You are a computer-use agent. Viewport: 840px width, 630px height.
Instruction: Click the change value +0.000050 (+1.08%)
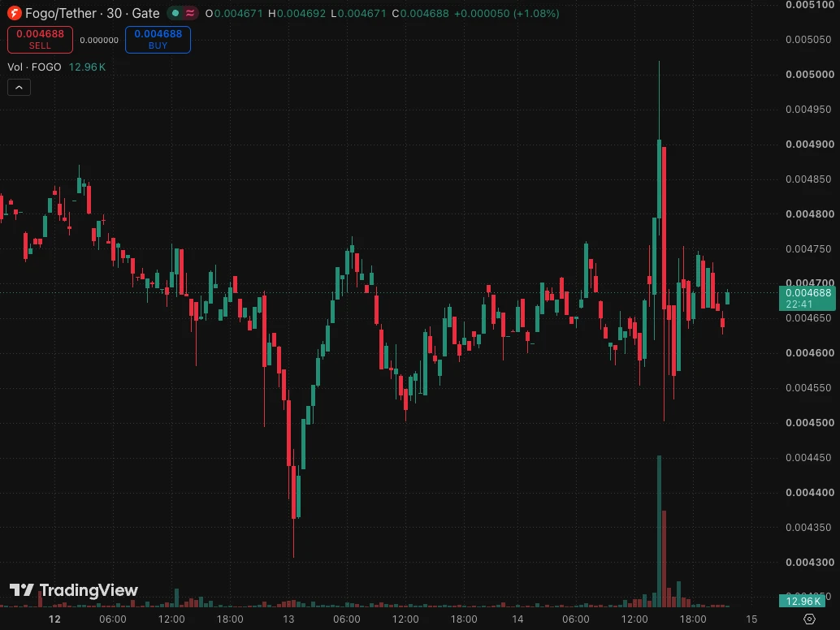[507, 13]
